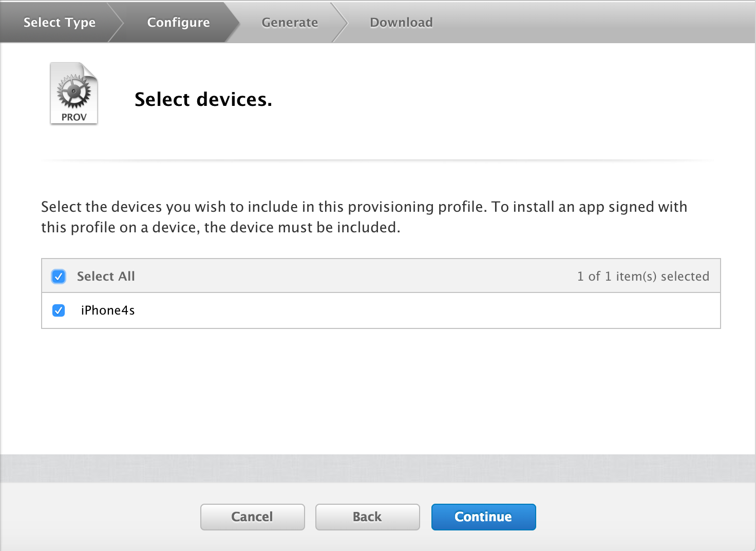Click the device selection instructions paragraph
The width and height of the screenshot is (756, 551).
pos(364,217)
